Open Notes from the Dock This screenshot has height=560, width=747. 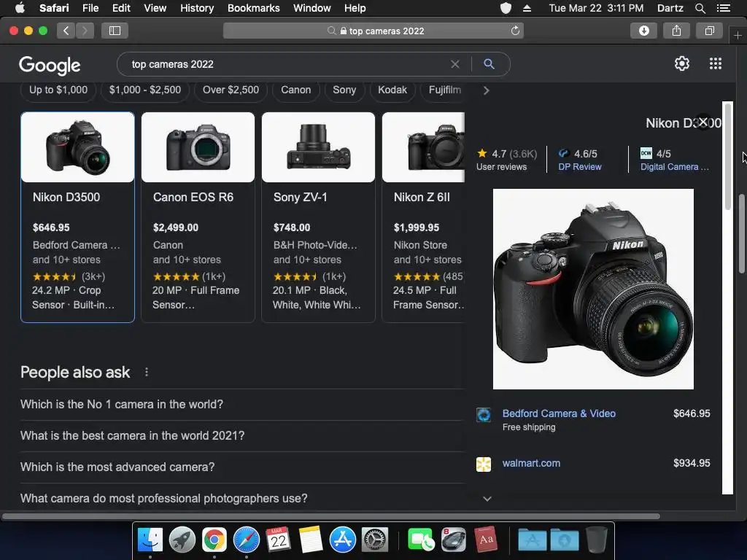tap(311, 540)
